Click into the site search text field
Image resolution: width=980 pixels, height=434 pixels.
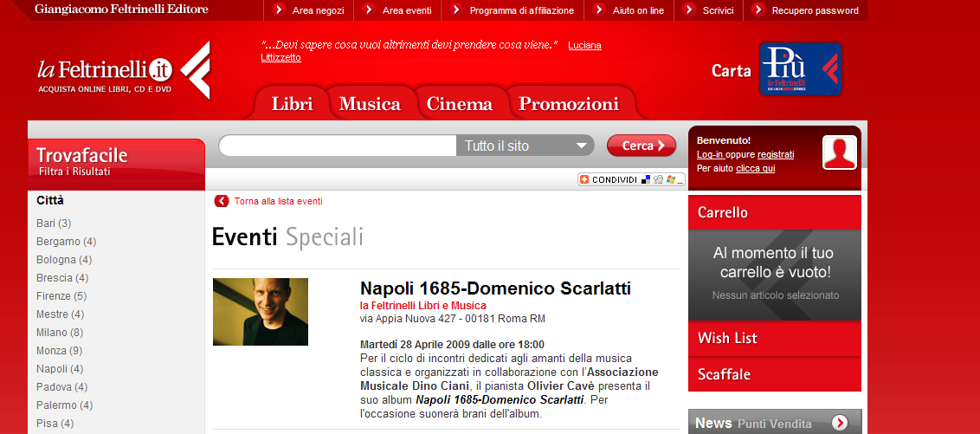click(338, 146)
